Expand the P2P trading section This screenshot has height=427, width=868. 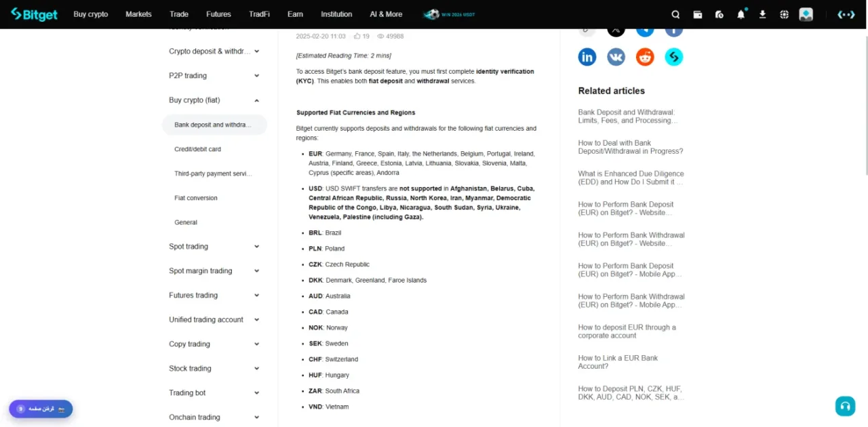click(256, 76)
